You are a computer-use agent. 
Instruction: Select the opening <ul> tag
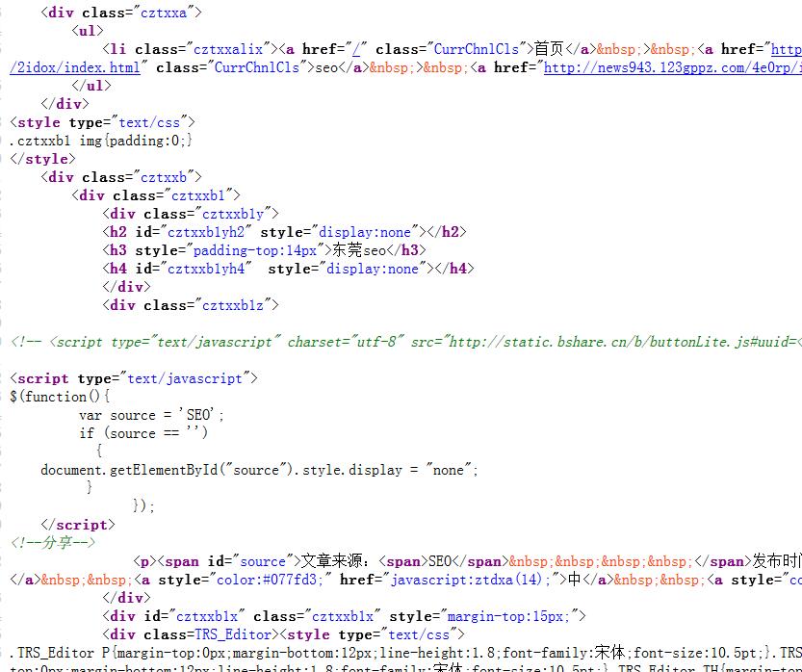88,31
